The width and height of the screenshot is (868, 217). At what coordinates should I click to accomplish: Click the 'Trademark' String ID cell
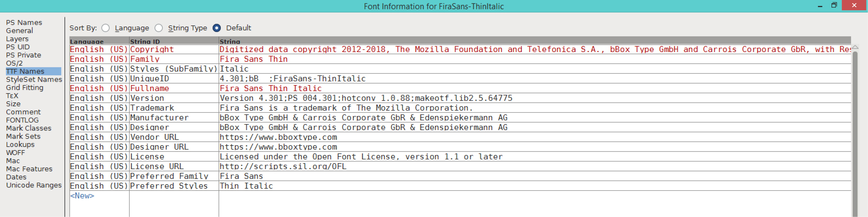tap(174, 108)
